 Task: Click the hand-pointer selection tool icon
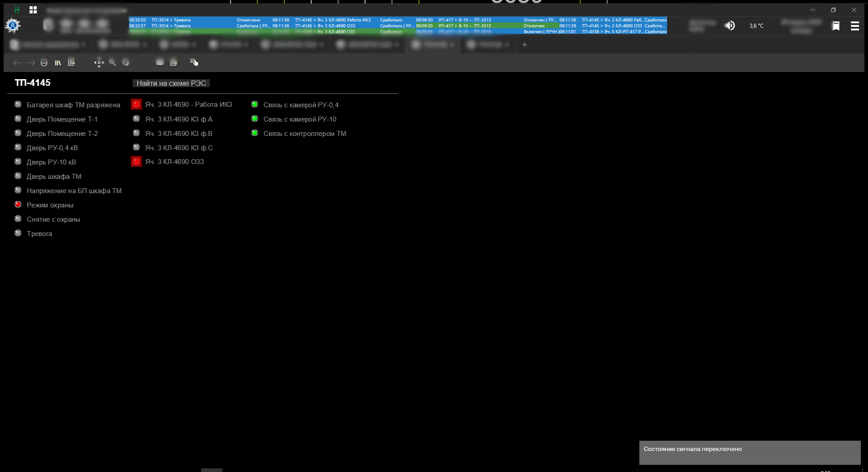(194, 63)
